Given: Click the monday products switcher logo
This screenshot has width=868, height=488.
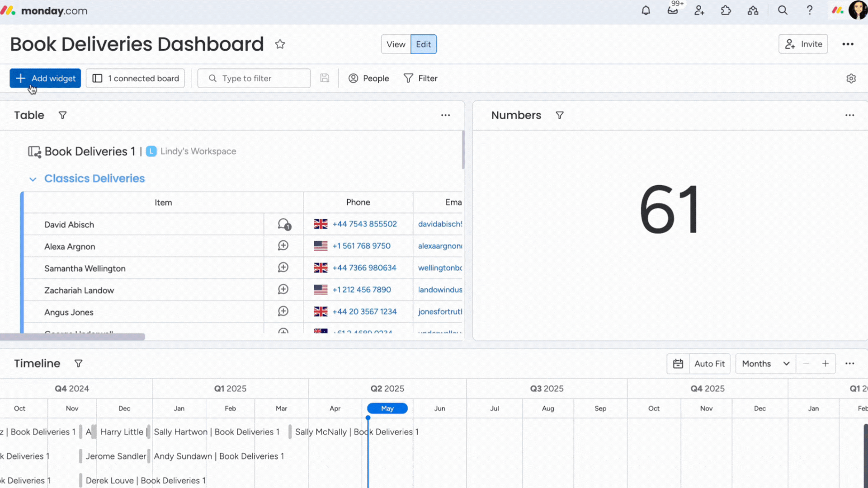Looking at the screenshot, I should click(x=838, y=10).
